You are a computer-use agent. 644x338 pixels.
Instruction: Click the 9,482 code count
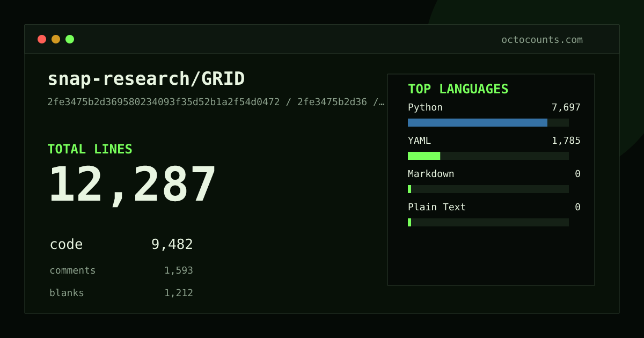pos(172,245)
